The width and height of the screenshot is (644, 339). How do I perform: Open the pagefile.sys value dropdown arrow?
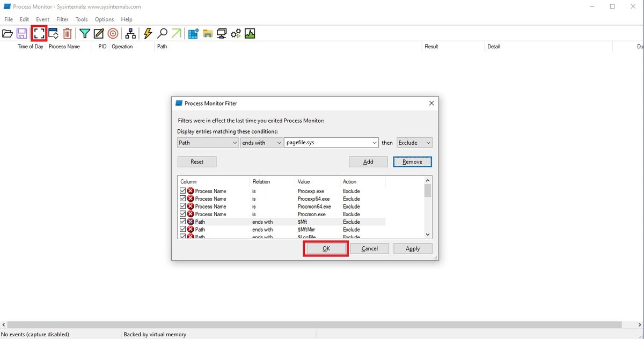374,143
